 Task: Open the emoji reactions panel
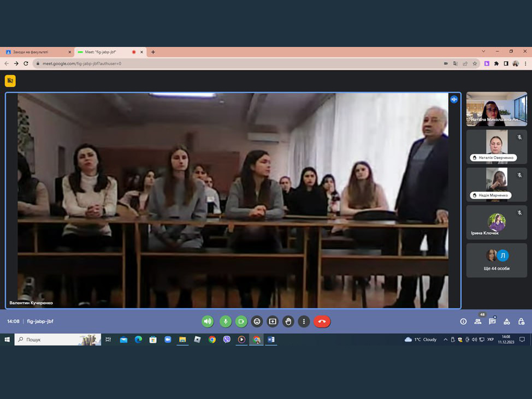[x=257, y=321]
